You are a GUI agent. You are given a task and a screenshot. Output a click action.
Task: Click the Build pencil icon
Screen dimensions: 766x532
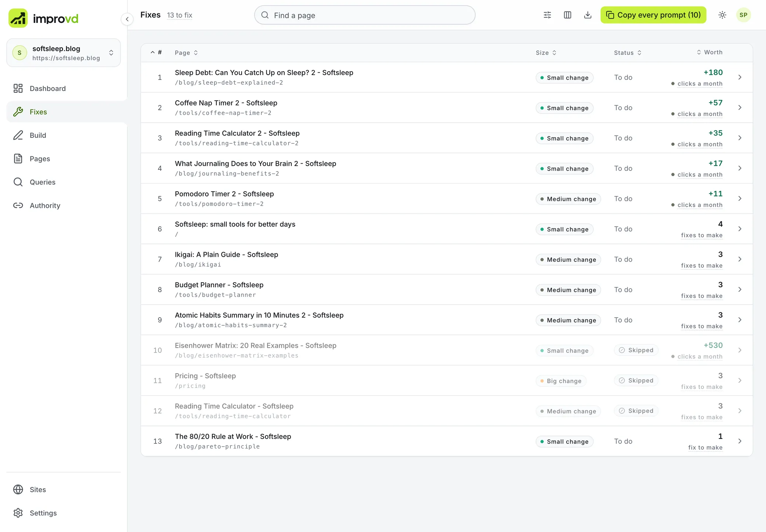click(18, 135)
